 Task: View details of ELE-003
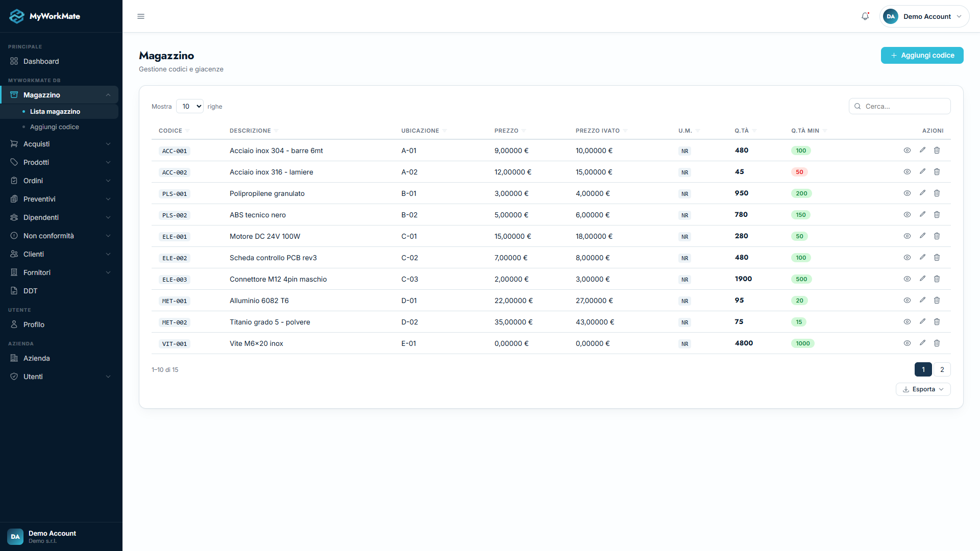click(907, 279)
